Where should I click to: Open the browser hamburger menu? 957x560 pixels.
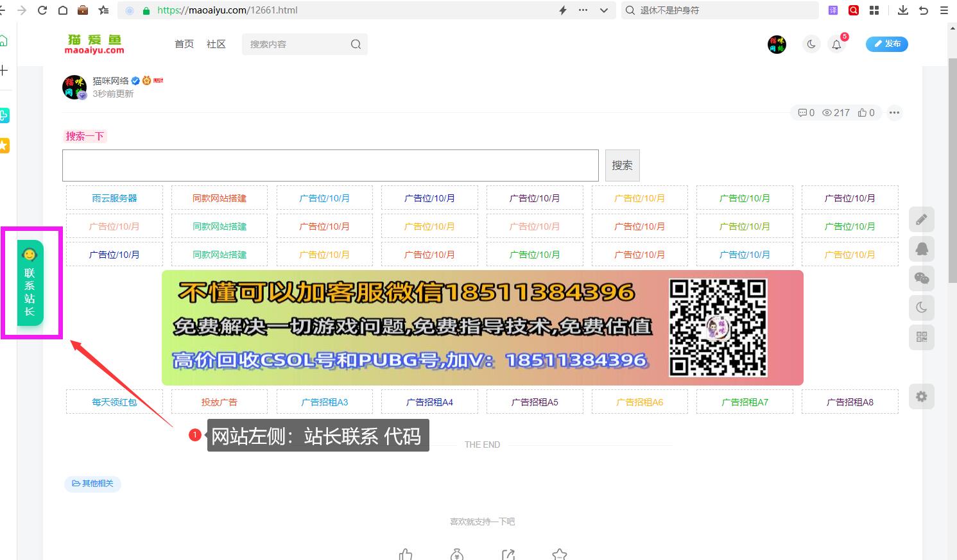tap(944, 10)
